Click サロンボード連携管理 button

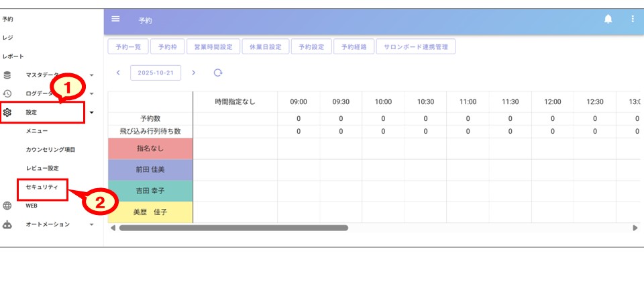[x=416, y=47]
